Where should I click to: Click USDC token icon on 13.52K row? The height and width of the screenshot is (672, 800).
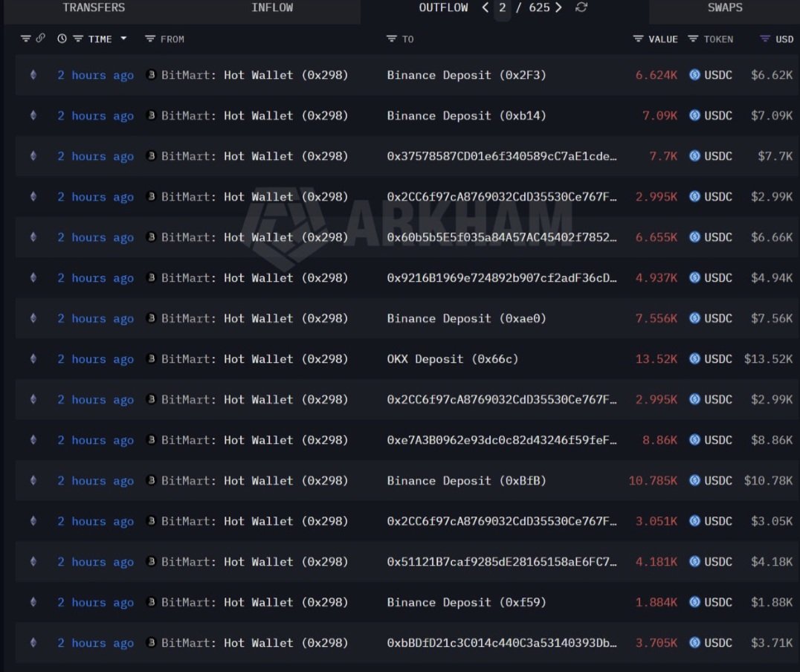[x=694, y=359]
